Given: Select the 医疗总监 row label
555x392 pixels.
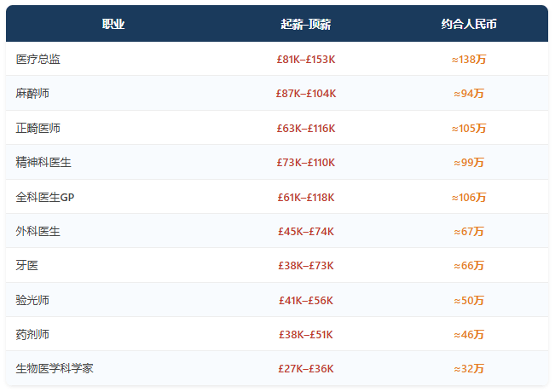Looking at the screenshot, I should [x=38, y=59].
